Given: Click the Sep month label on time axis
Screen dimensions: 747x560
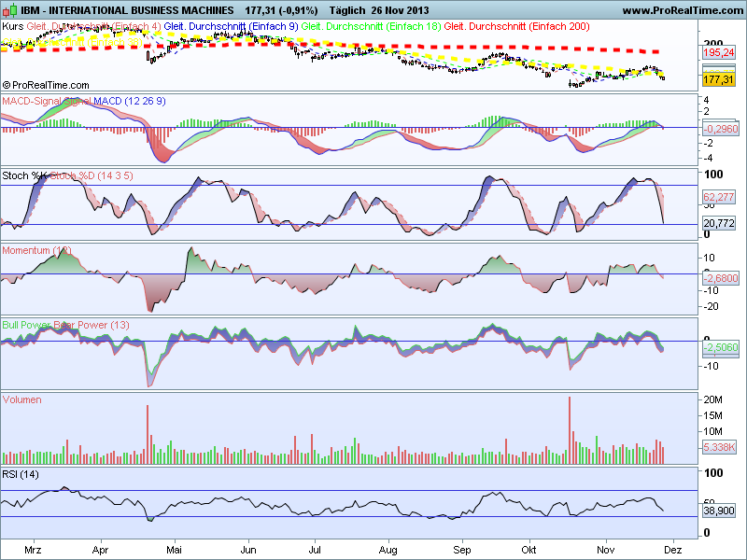Looking at the screenshot, I should coord(461,550).
